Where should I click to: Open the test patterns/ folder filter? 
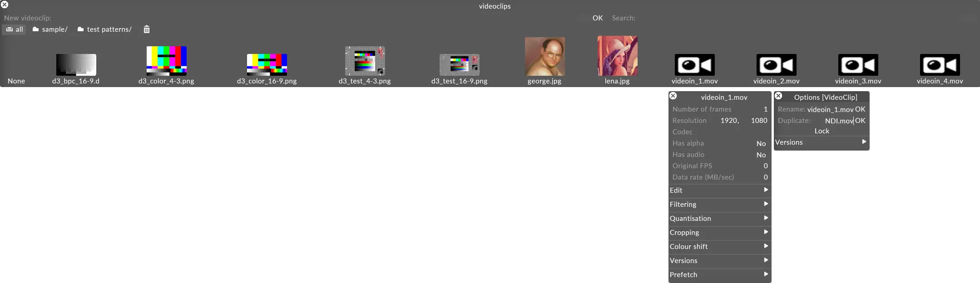pyautogui.click(x=104, y=29)
